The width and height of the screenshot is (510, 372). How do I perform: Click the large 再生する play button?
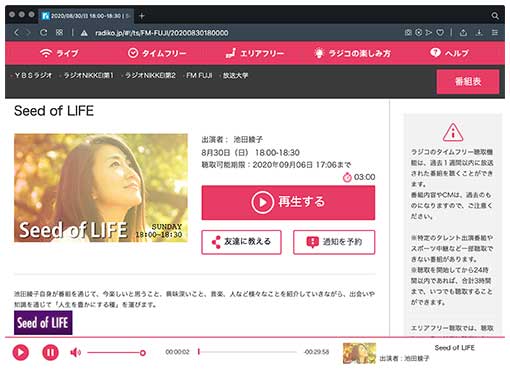pos(288,202)
